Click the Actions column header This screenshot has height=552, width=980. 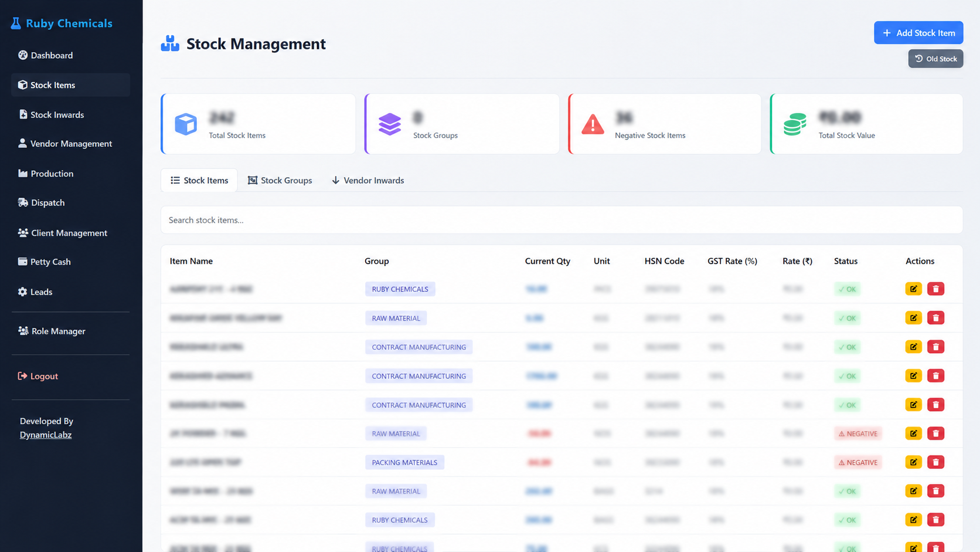(920, 261)
